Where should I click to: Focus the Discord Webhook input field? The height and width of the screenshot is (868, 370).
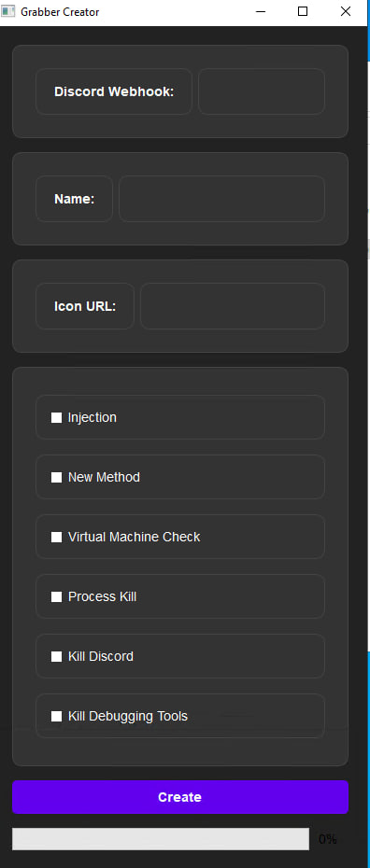(262, 91)
